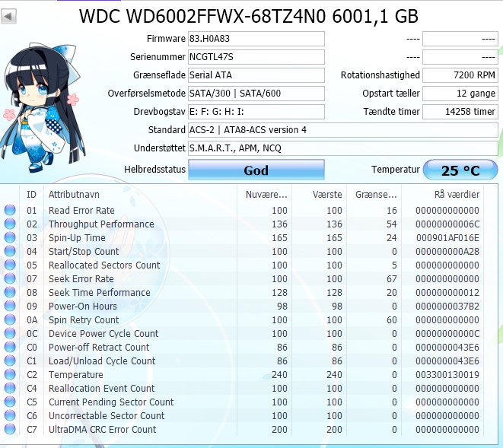The width and height of the screenshot is (503, 448).
Task: Click the Start/Stop Count status orb
Action: click(10, 251)
